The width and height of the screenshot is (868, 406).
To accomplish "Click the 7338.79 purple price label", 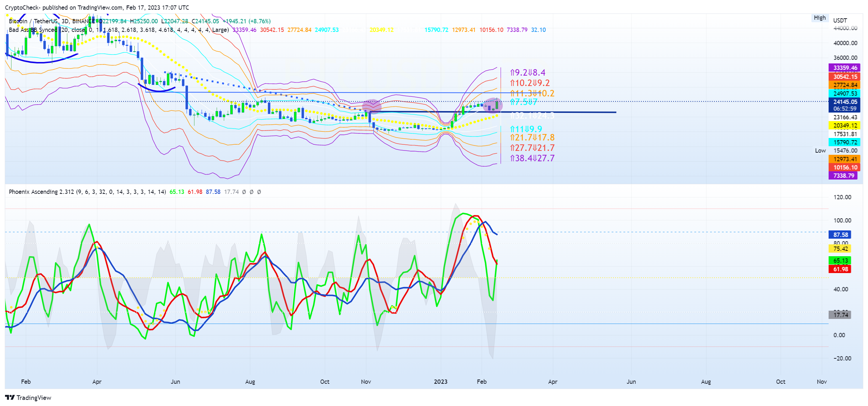I will [x=843, y=176].
